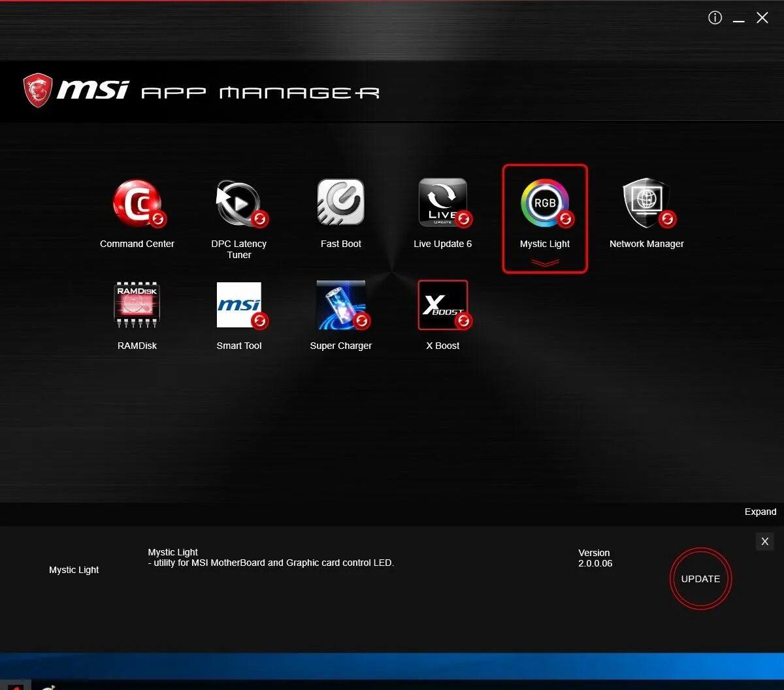This screenshot has height=690, width=784.
Task: Open the Network Manager shield icon
Action: (x=648, y=204)
